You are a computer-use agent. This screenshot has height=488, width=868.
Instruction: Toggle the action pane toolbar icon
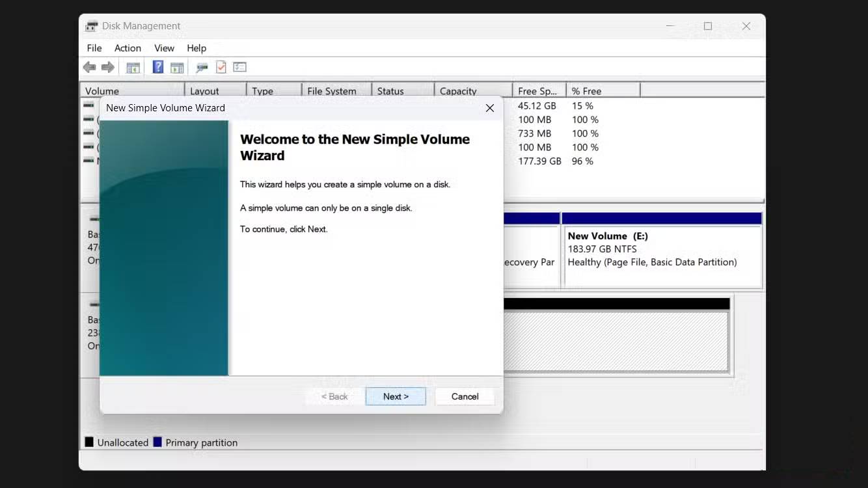[177, 67]
